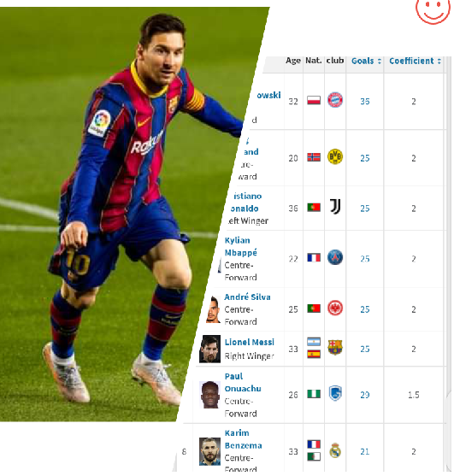Sort table by Goals column

click(x=366, y=61)
